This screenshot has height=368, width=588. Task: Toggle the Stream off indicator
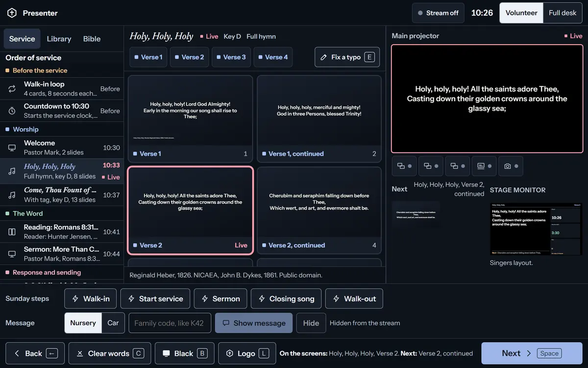(438, 13)
